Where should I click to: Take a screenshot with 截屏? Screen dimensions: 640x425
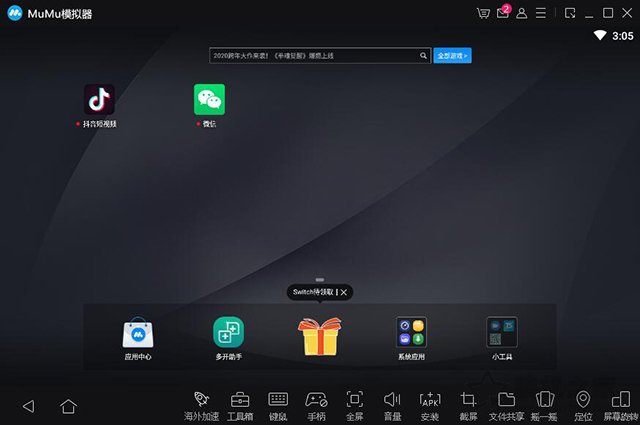tap(468, 400)
